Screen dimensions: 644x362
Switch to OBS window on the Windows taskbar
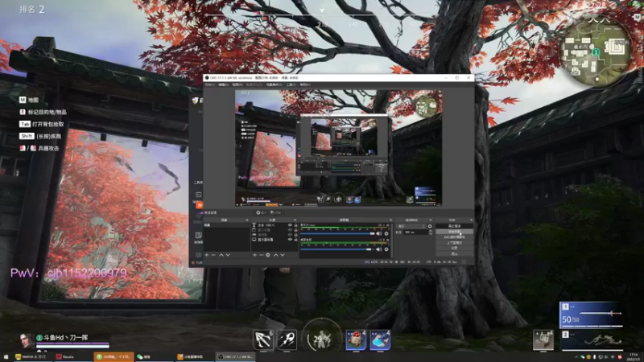(236, 357)
